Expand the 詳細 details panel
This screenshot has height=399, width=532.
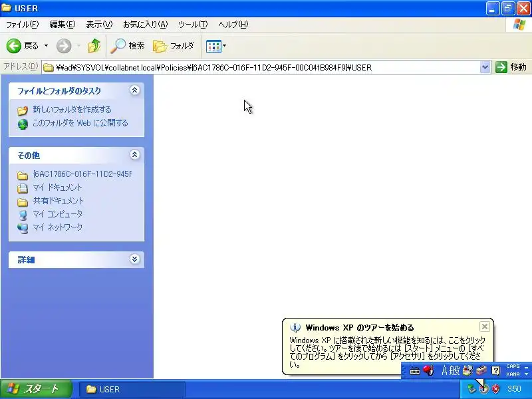click(x=135, y=259)
